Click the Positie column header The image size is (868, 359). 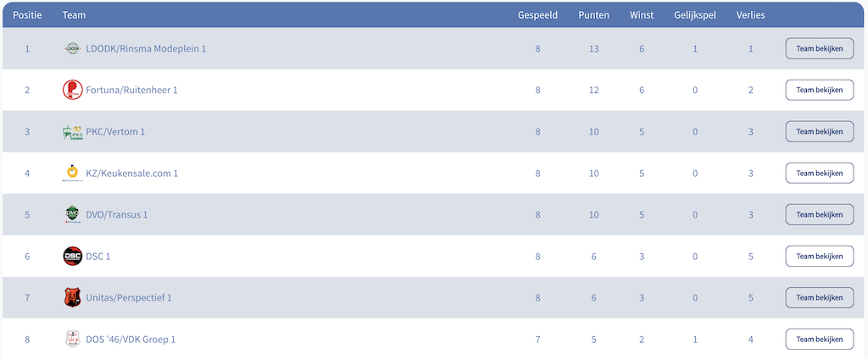(27, 15)
